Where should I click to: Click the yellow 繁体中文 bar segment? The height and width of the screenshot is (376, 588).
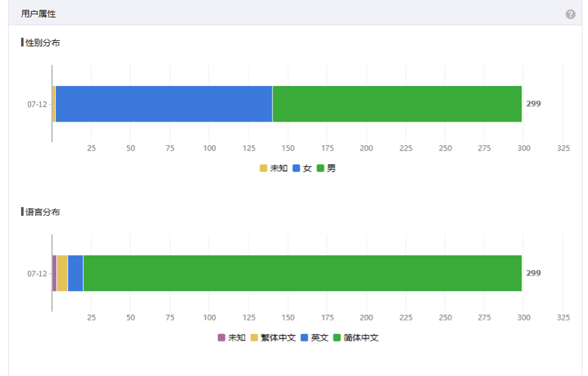(62, 274)
